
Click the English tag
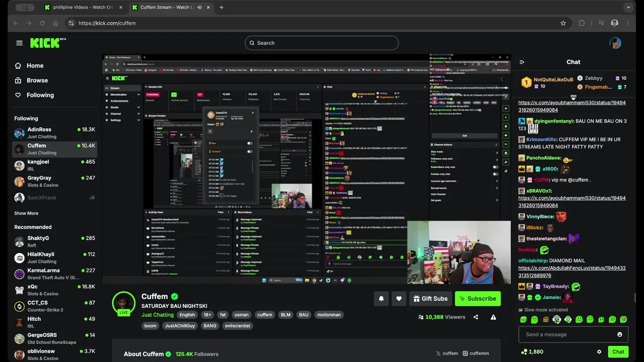(x=187, y=315)
